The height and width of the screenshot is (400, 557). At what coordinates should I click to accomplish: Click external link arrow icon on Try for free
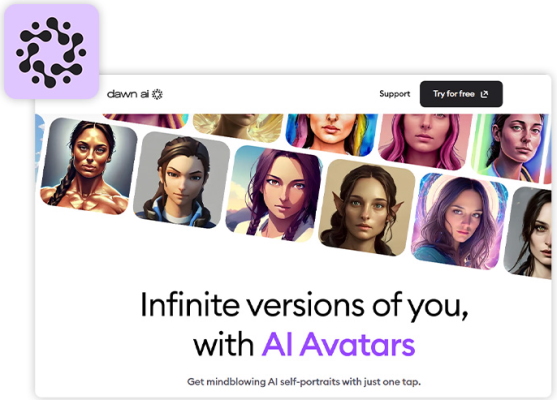coord(484,94)
